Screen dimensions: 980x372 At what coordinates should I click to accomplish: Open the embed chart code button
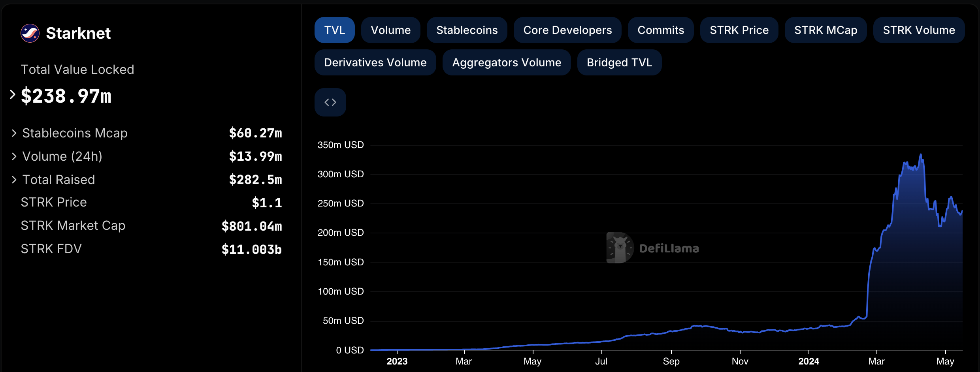[x=330, y=102]
